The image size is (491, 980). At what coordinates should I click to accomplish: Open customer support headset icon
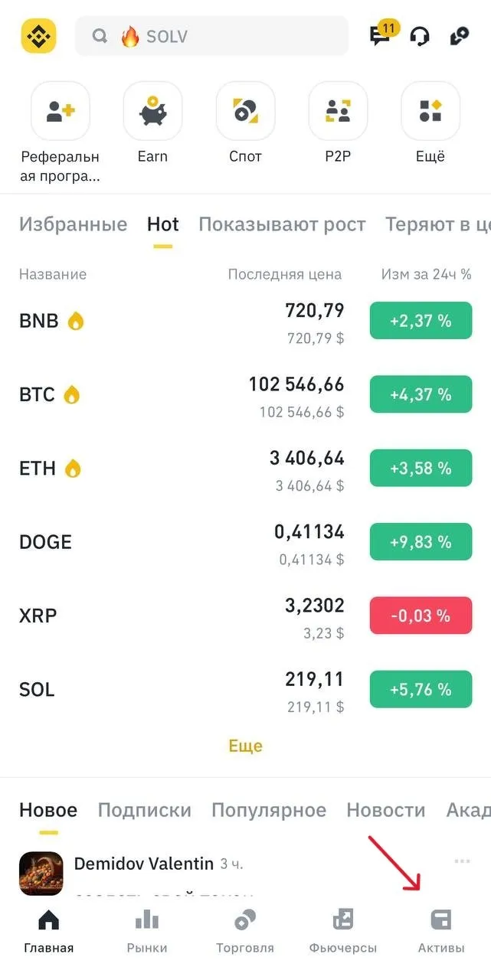tap(420, 36)
